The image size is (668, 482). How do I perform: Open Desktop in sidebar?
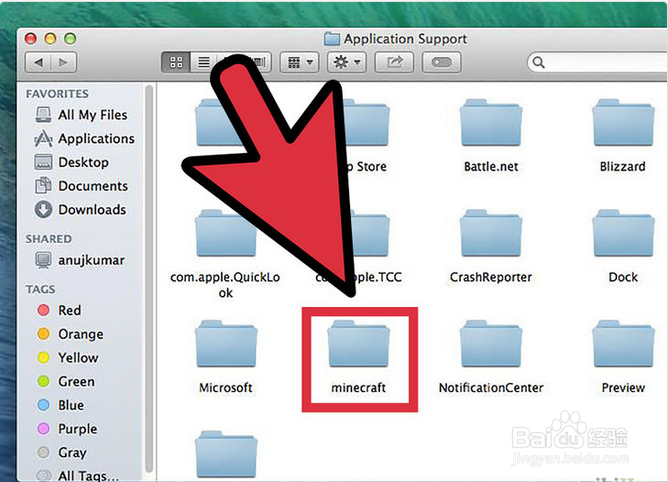[x=72, y=162]
